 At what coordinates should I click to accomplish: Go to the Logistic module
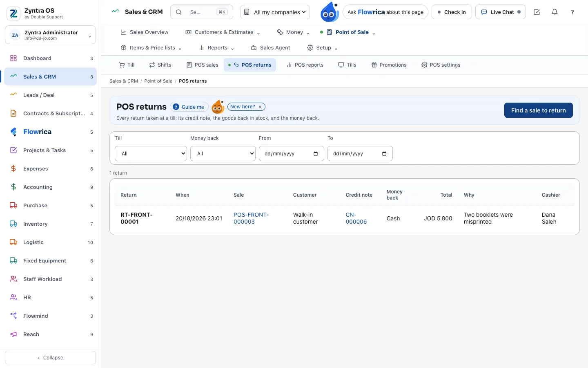pos(51,242)
